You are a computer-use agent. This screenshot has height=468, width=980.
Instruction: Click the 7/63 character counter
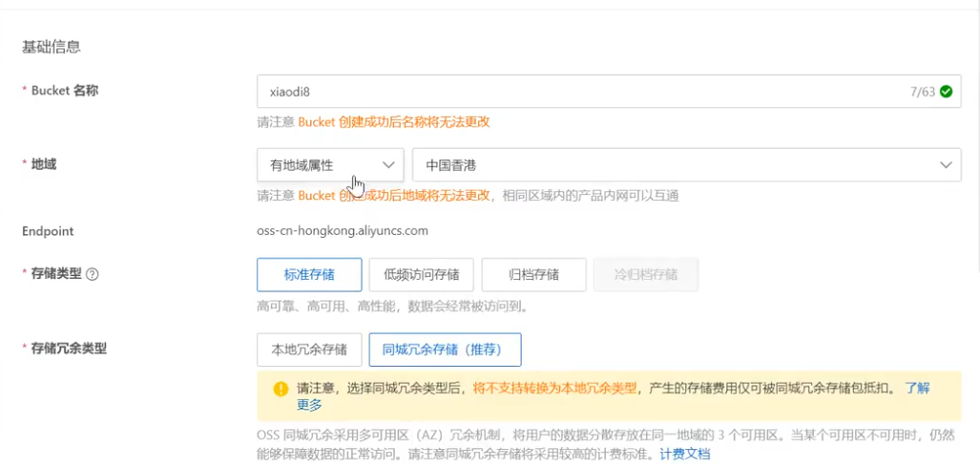[x=922, y=92]
